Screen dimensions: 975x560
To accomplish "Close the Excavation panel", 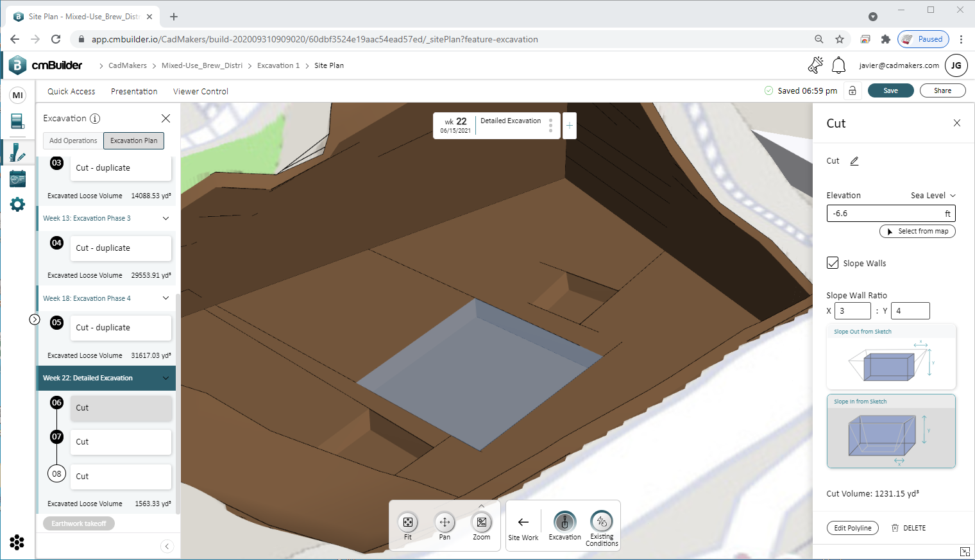I will coord(166,119).
